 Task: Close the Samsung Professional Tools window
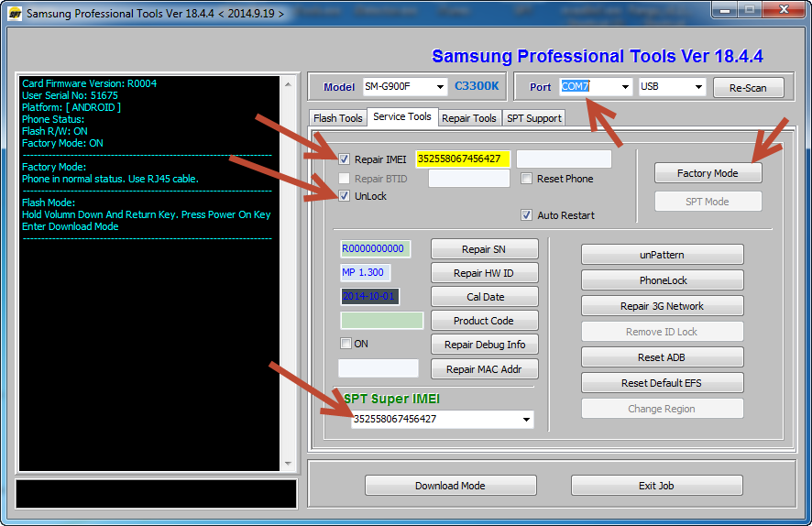(784, 10)
